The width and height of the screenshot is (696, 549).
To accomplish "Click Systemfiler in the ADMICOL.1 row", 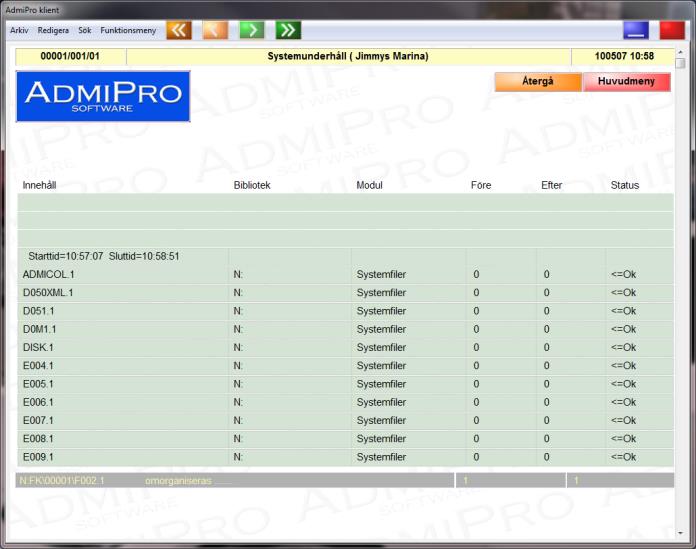I will click(381, 274).
